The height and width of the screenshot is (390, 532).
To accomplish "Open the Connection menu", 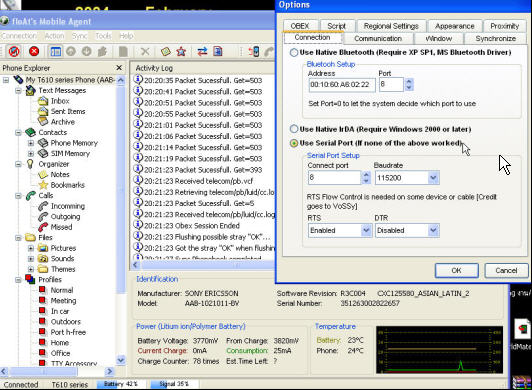I will (x=19, y=36).
